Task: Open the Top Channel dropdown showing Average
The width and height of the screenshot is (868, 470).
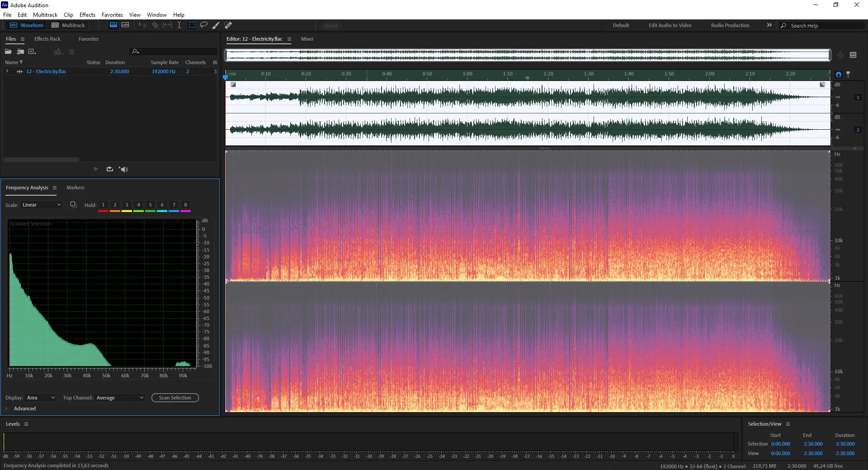Action: click(120, 398)
